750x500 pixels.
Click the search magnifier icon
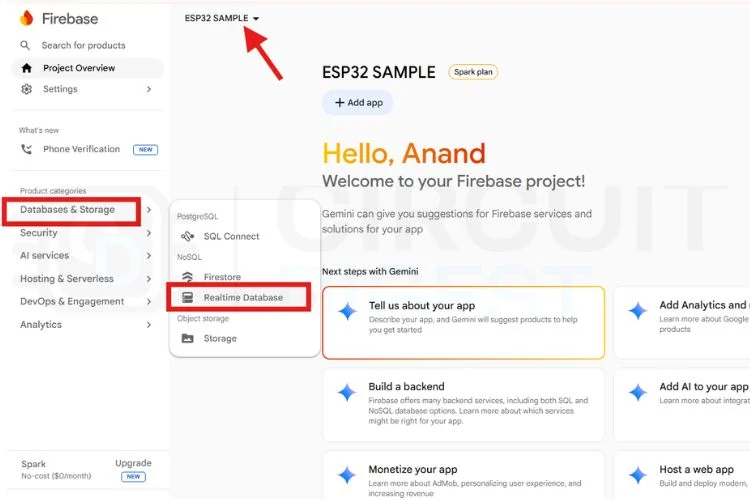coord(25,45)
